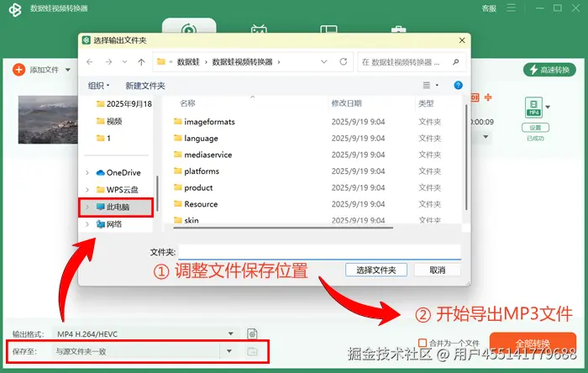This screenshot has width=588, height=373.
Task: Change the view layout icon
Action: point(427,86)
